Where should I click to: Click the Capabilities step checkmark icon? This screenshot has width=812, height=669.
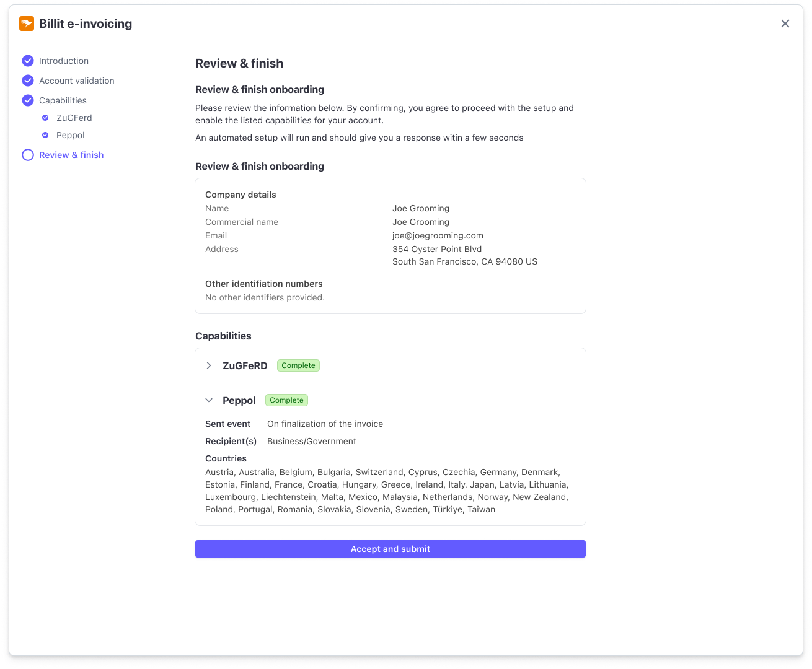coord(28,100)
